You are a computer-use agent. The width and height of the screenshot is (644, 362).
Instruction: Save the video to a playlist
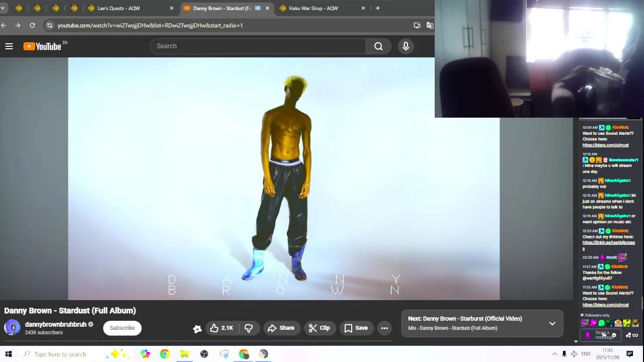pos(356,328)
